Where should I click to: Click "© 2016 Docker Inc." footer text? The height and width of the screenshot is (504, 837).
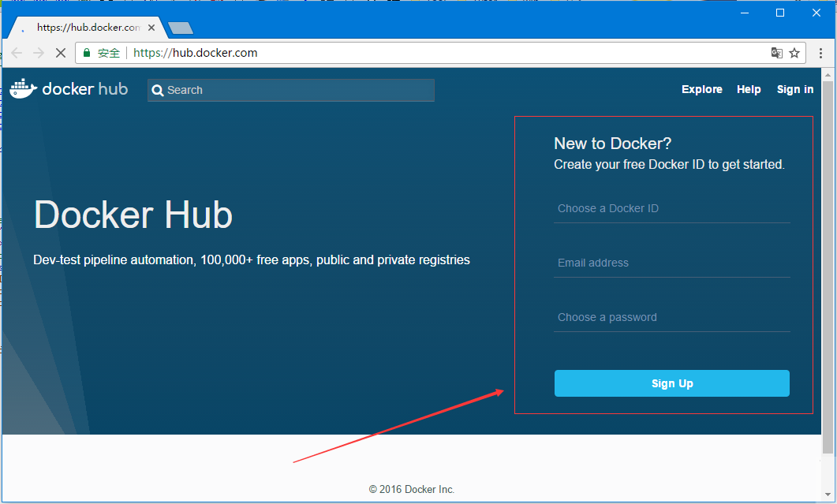(412, 489)
